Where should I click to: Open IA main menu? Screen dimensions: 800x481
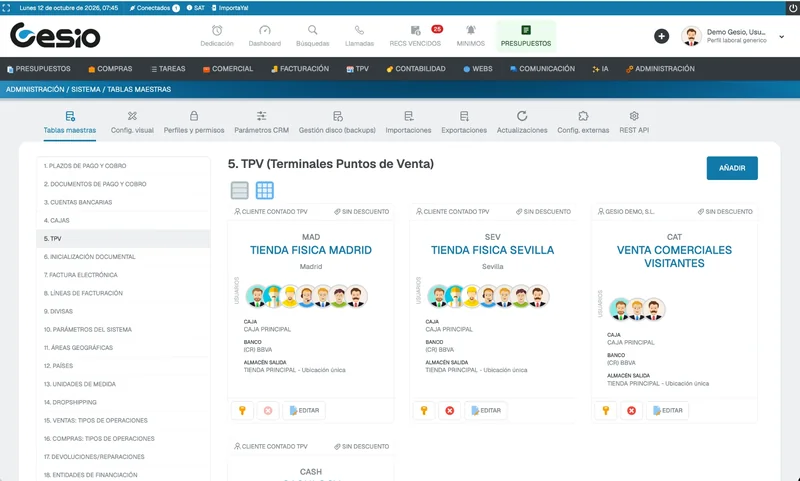coord(601,69)
